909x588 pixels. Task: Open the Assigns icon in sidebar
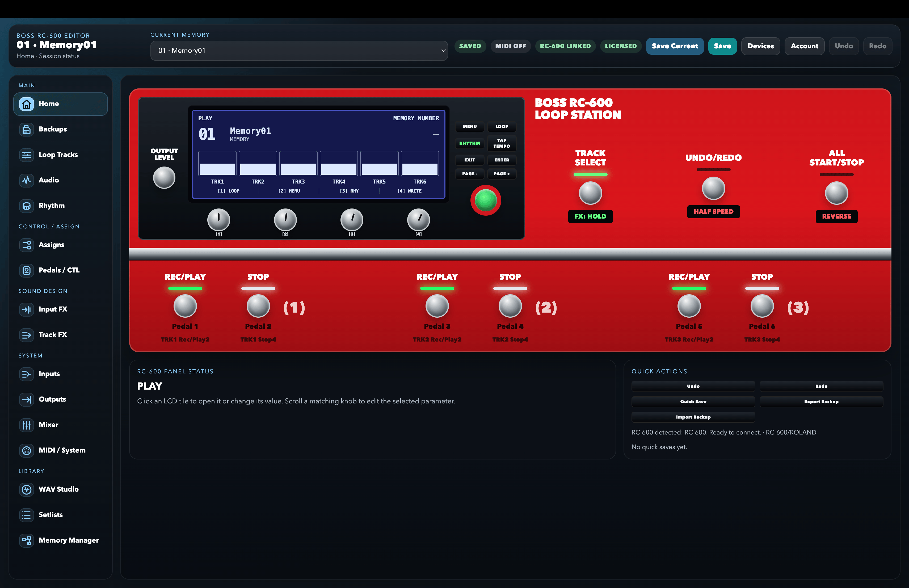pos(26,245)
